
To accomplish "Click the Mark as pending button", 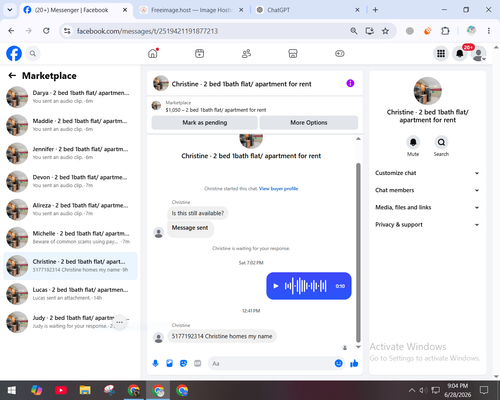I will coord(204,123).
